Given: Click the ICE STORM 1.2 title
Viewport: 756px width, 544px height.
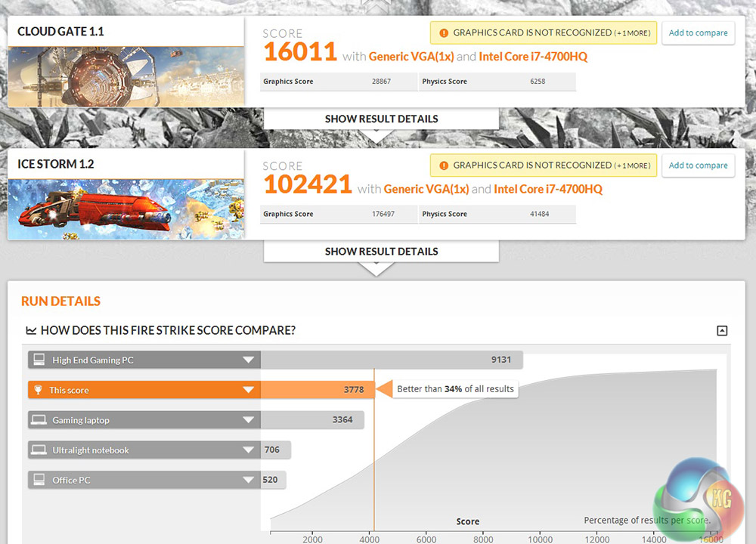Looking at the screenshot, I should (56, 164).
